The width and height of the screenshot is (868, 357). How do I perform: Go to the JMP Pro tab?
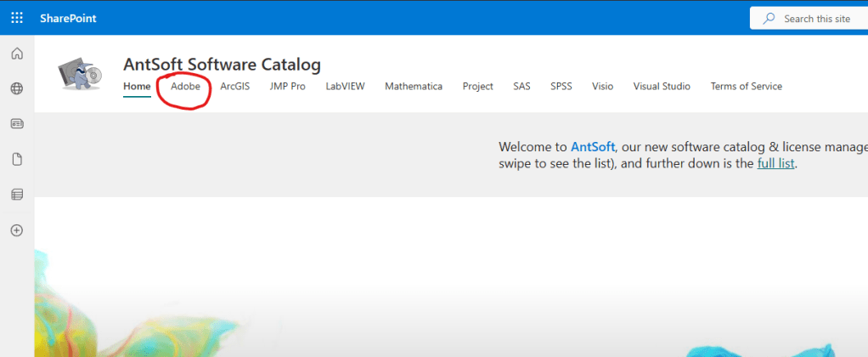click(287, 87)
